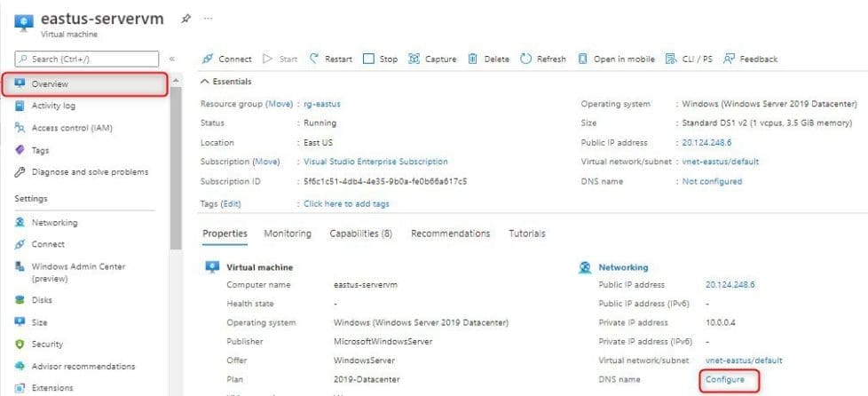Click the CLI / PS icon

tap(671, 59)
